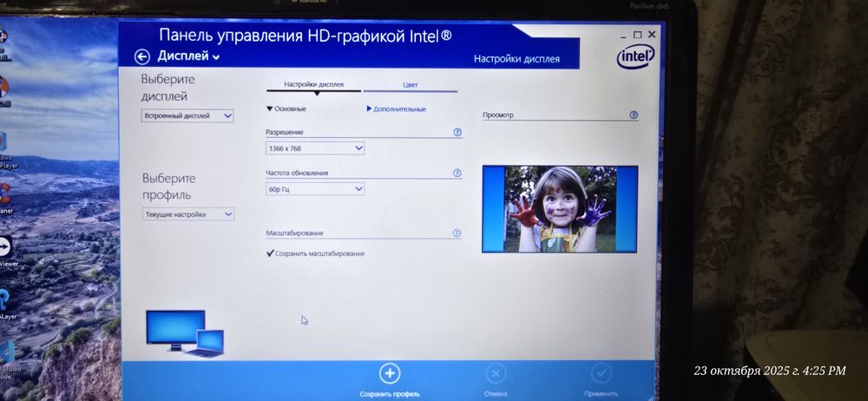Screen dimensions: 868x401
Task: Click the Настройки дисплея header label
Action: [x=516, y=59]
